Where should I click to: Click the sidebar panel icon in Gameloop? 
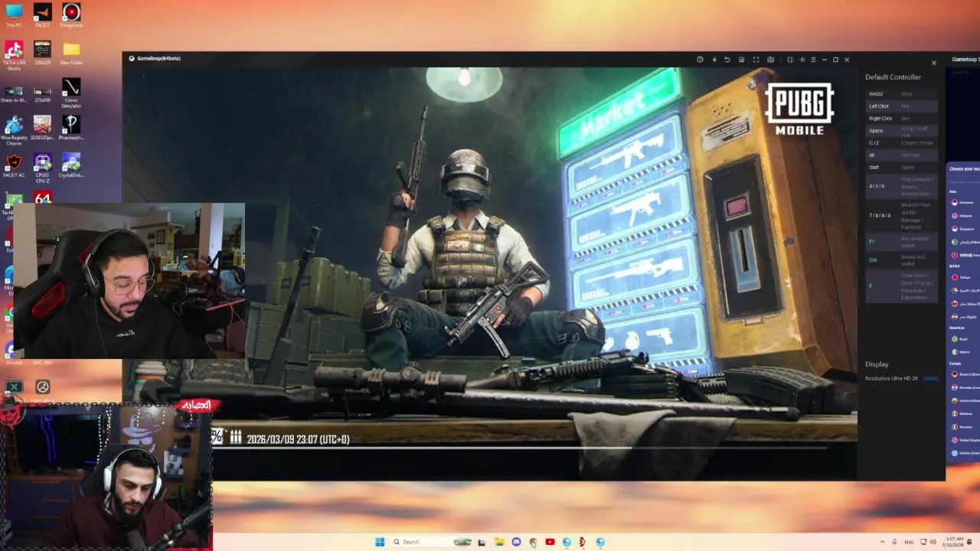(790, 60)
